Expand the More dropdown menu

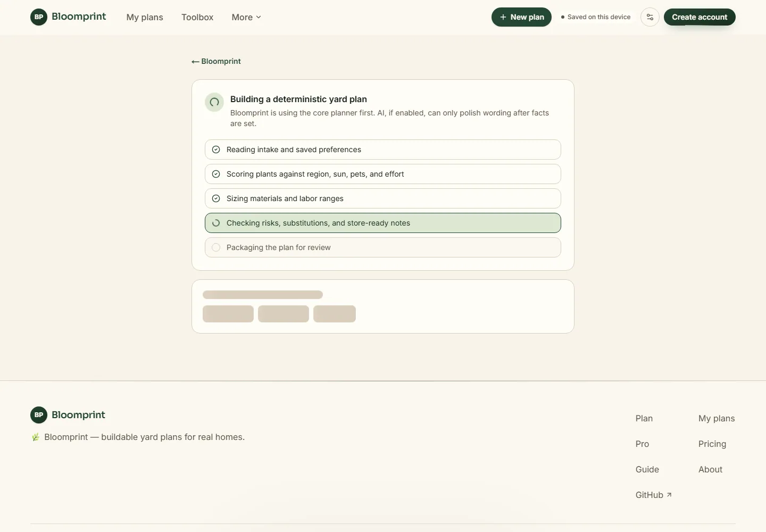click(x=246, y=17)
